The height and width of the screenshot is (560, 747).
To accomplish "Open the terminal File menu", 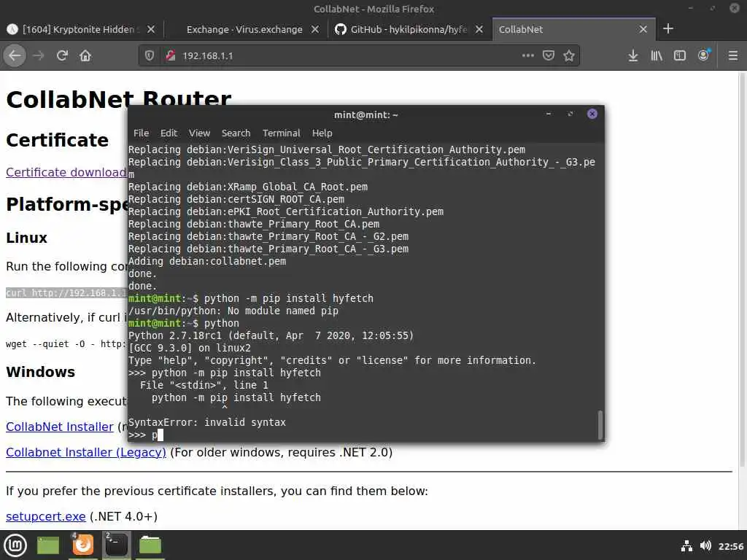I will 141,133.
